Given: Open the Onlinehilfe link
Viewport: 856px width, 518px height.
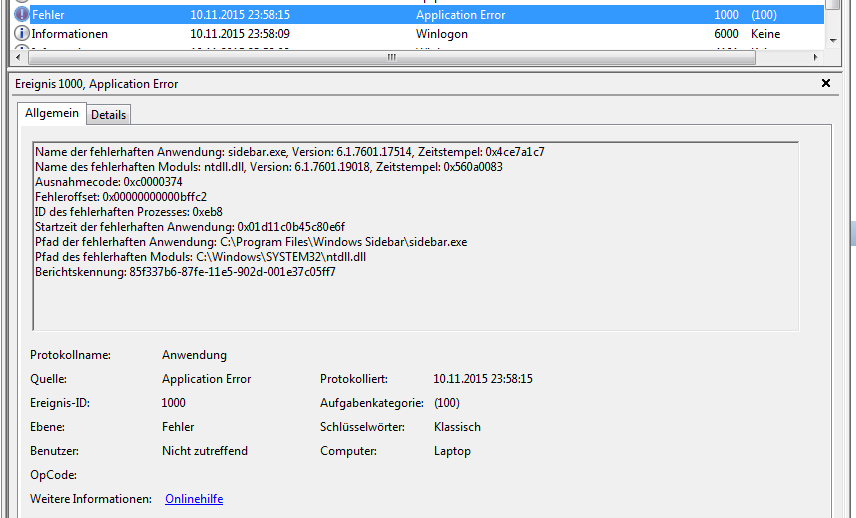Looking at the screenshot, I should click(x=194, y=499).
